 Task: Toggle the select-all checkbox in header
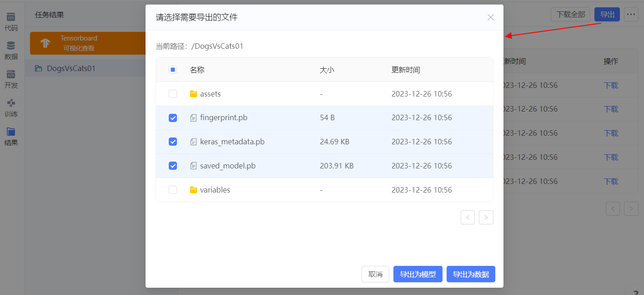click(x=173, y=70)
